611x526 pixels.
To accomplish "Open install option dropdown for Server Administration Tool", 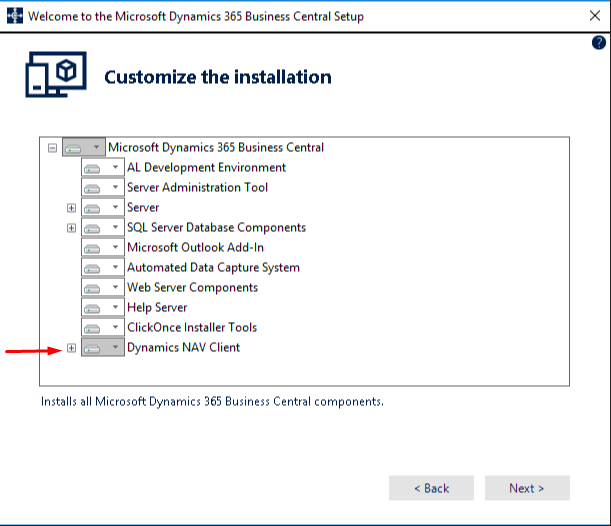I will click(103, 187).
